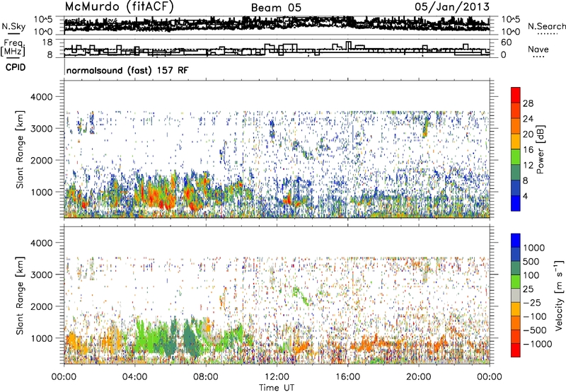
Task: Click the Slant Range [km] label of velocity panel
Action: click(x=20, y=295)
